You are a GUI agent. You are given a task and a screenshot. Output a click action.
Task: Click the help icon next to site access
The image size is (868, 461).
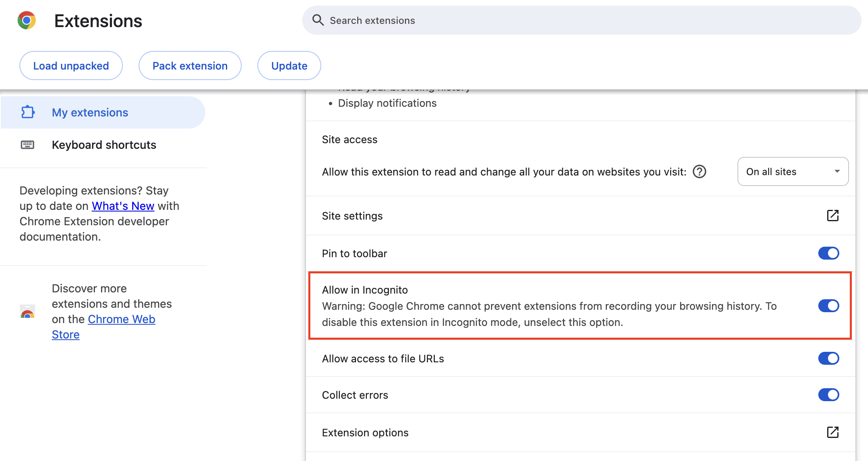click(x=699, y=171)
